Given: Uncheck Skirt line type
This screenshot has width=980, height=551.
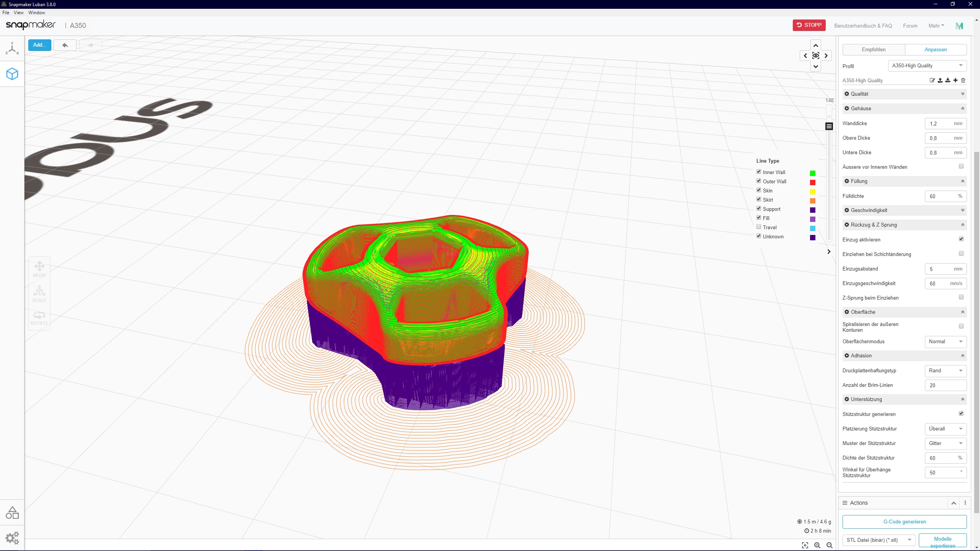Looking at the screenshot, I should click(x=759, y=199).
